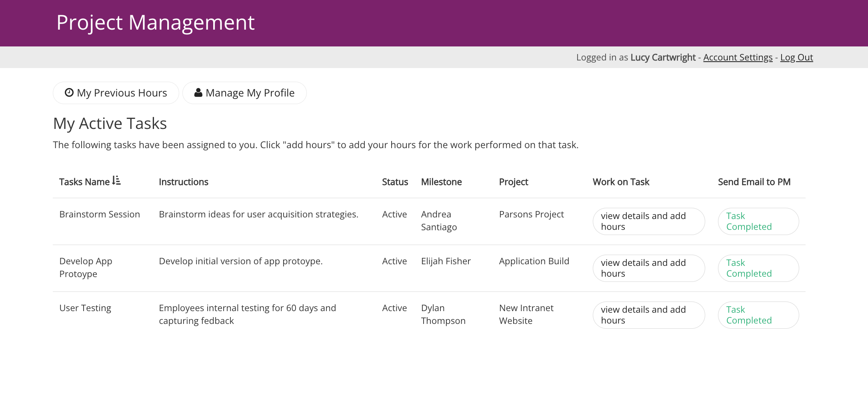Viewport: 868px width, 406px height.
Task: Click the person icon on Manage My Profile
Action: [198, 92]
